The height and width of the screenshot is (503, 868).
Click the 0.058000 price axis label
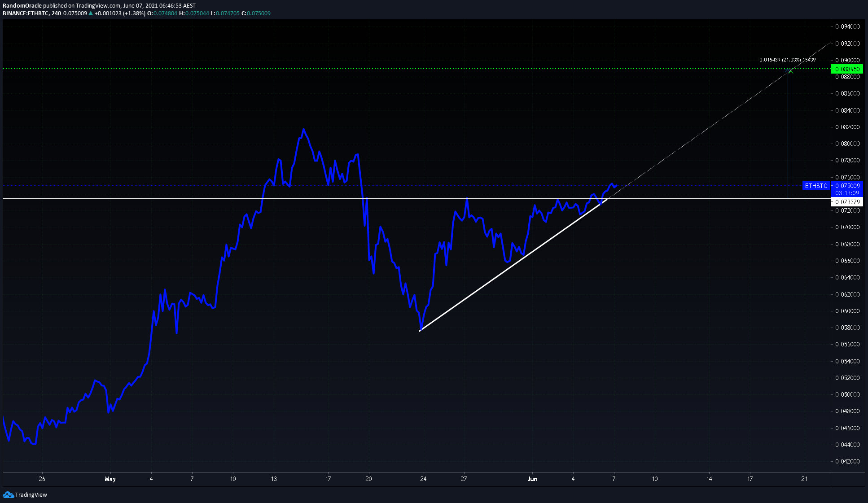click(x=847, y=328)
